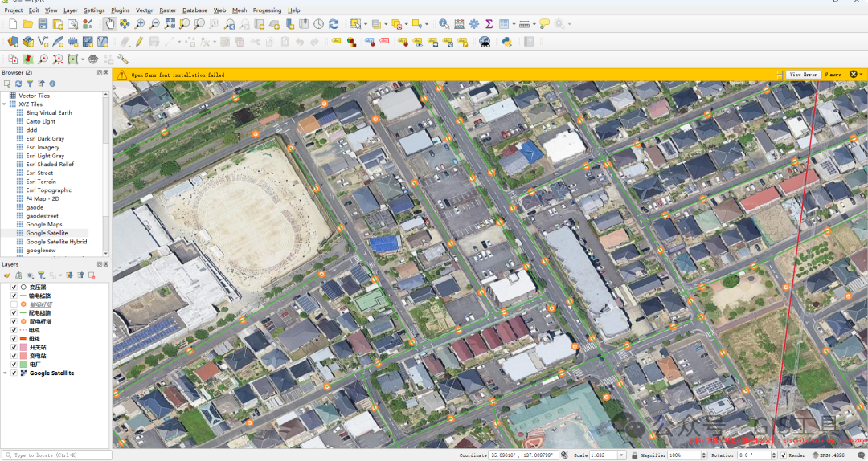Open the Plugins menu
Viewport: 868px width, 461px height.
120,10
